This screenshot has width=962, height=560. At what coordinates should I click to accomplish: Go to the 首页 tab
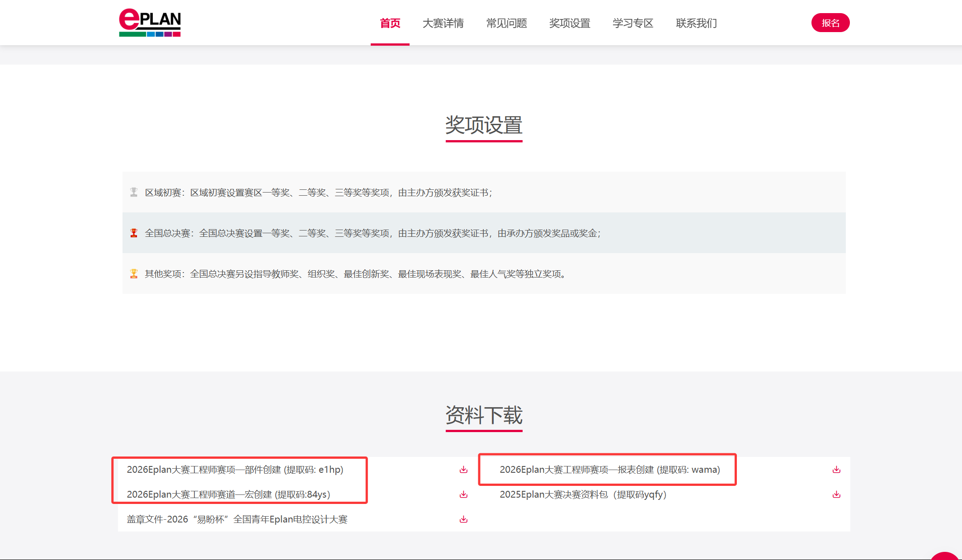(x=390, y=23)
